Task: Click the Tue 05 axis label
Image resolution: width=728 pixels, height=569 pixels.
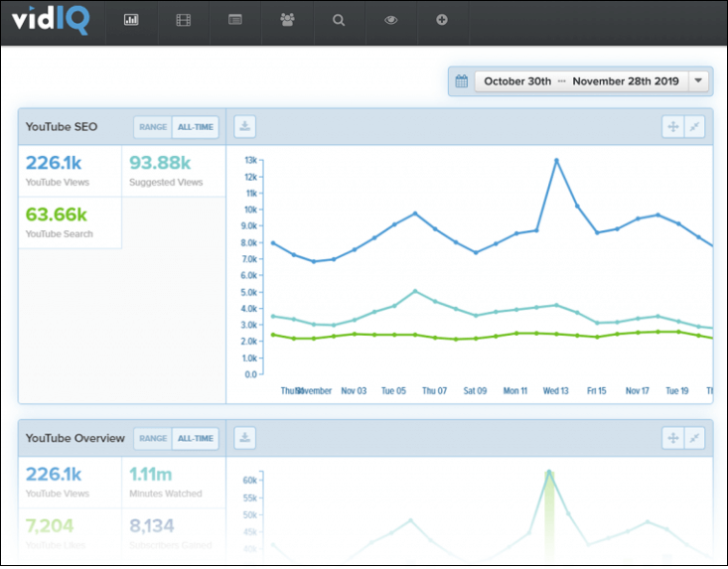Action: (393, 391)
